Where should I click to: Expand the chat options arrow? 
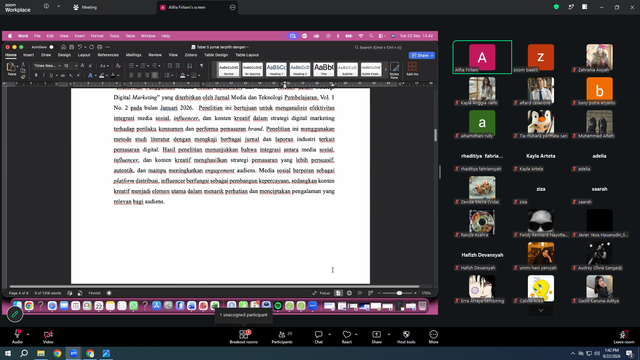pyautogui.click(x=329, y=334)
